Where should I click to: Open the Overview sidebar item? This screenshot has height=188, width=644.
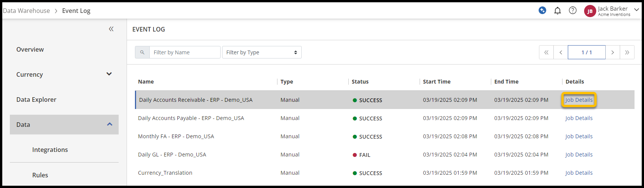click(x=30, y=49)
